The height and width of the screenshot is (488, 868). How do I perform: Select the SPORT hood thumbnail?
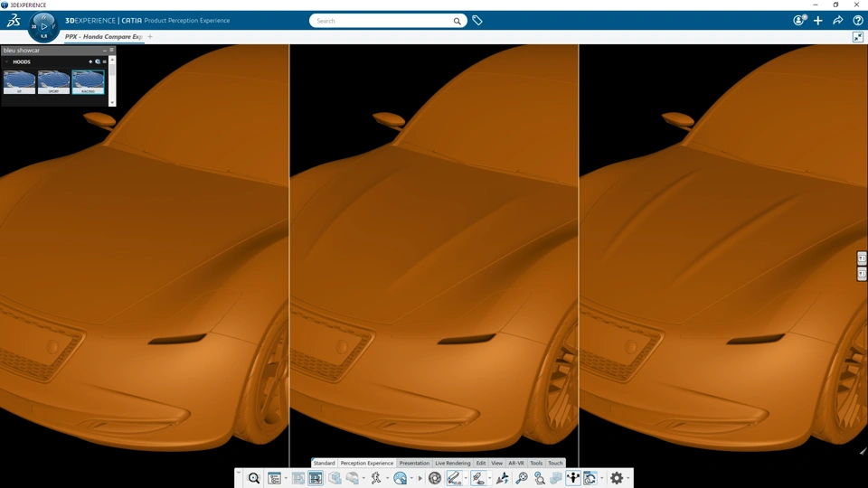53,82
